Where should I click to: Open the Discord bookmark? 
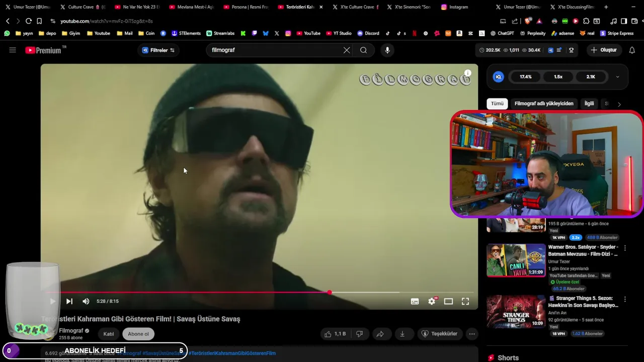pos(368,33)
